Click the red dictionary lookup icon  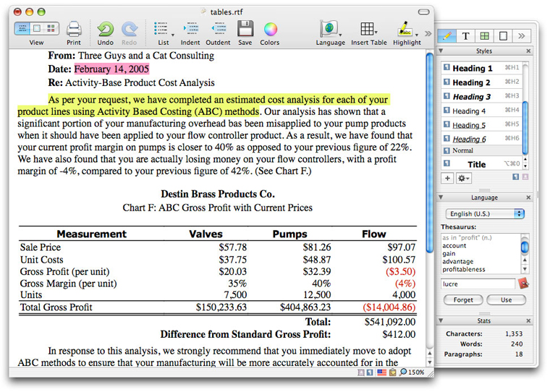pyautogui.click(x=522, y=284)
